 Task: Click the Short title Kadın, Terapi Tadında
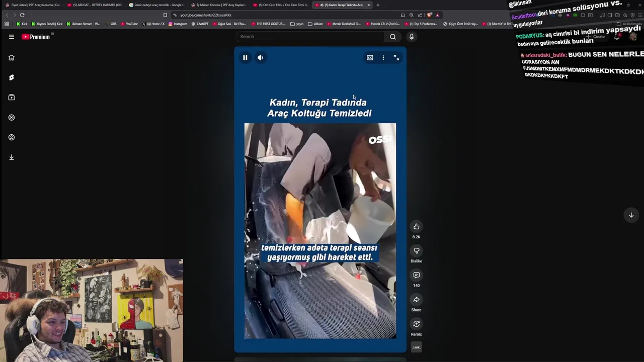click(319, 108)
